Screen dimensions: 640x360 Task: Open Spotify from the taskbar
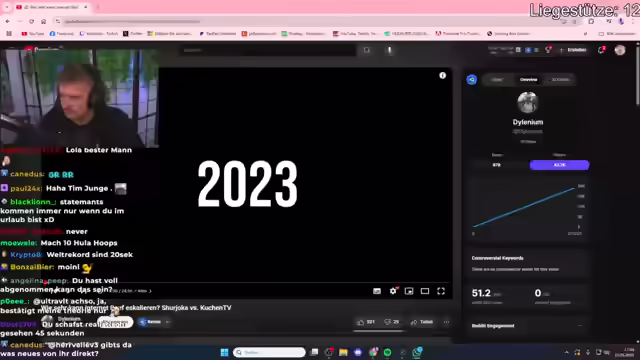[x=387, y=352]
